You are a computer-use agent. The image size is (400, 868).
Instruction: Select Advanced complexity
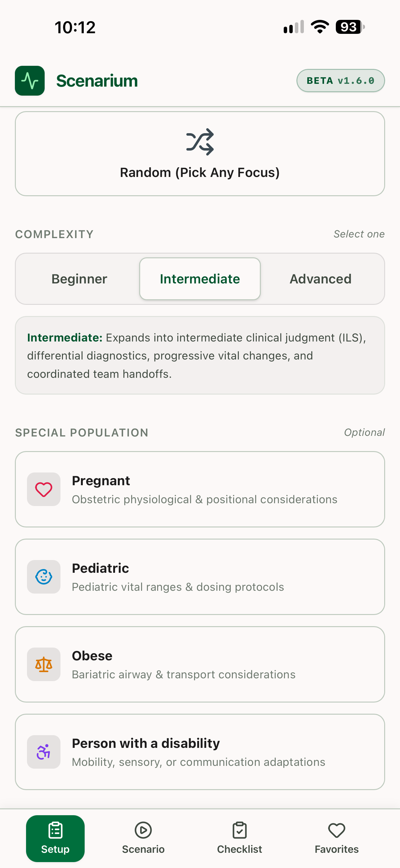click(x=321, y=279)
